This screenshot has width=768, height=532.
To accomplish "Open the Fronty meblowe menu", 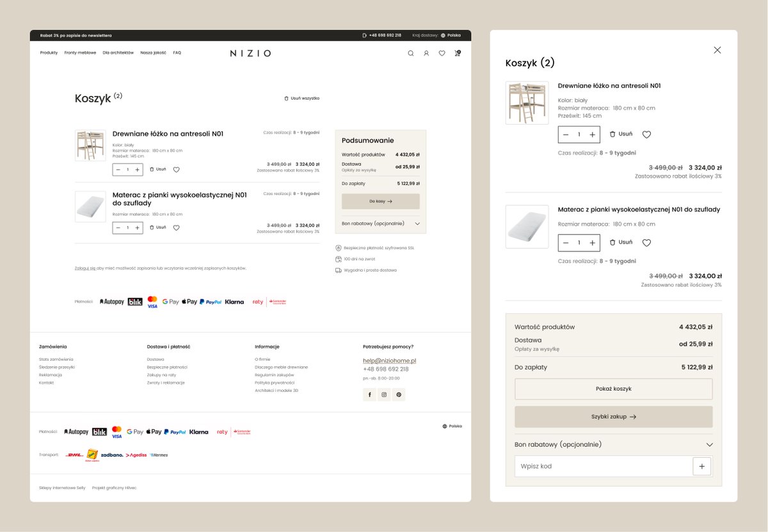I will (80, 53).
